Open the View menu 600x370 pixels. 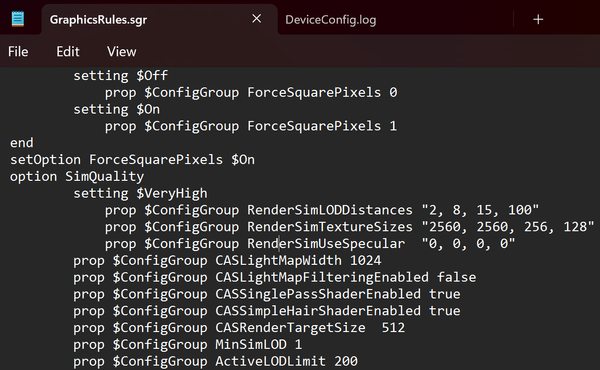[x=121, y=52]
